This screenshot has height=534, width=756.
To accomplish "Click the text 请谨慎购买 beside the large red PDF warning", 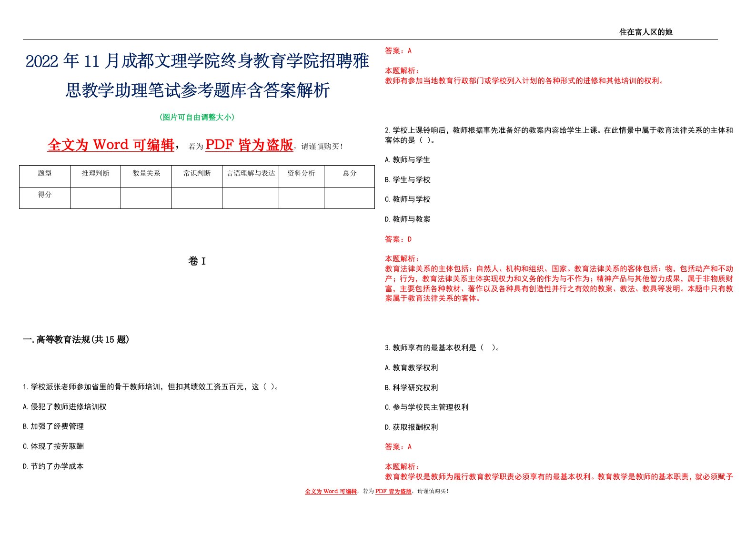I will click(x=322, y=147).
